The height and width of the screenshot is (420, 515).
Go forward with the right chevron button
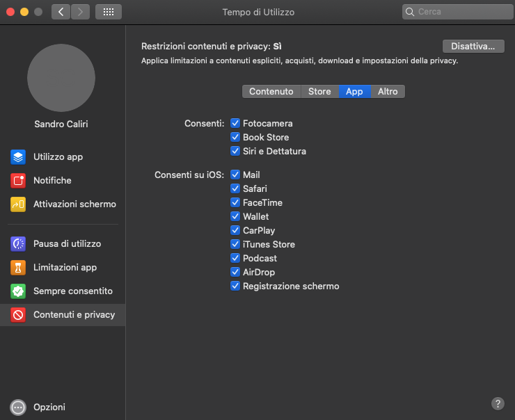(81, 12)
